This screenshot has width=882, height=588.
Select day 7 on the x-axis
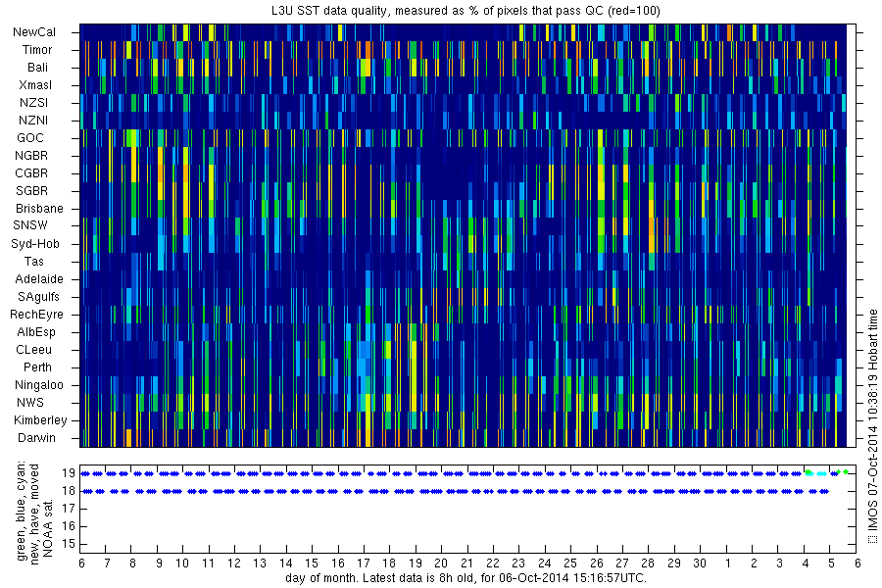pos(108,563)
